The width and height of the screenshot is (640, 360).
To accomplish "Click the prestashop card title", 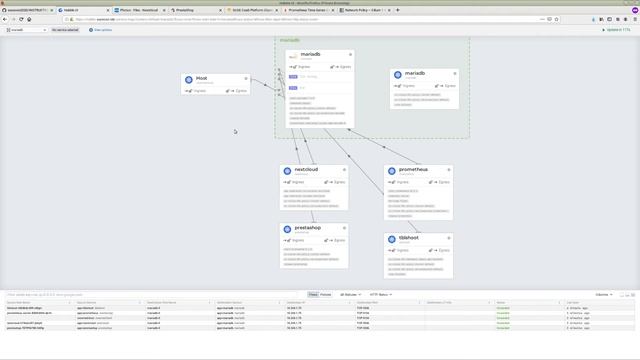I will click(308, 228).
